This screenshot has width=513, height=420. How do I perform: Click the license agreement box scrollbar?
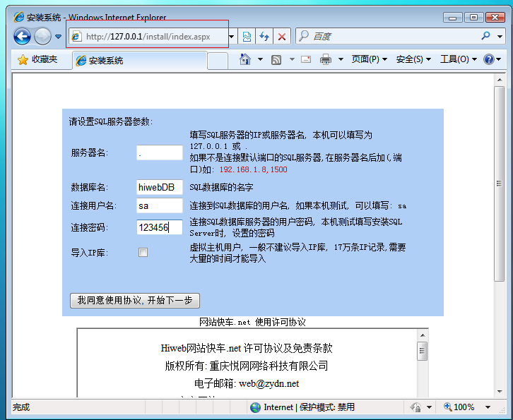pyautogui.click(x=422, y=367)
